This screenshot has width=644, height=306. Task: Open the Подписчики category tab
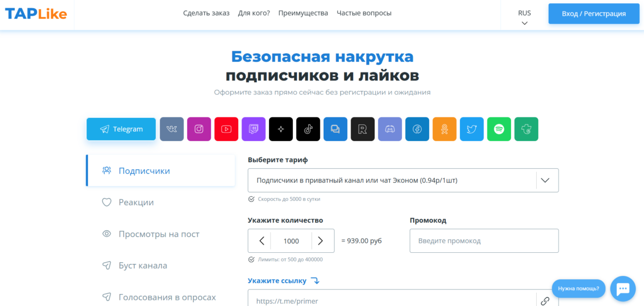(160, 171)
